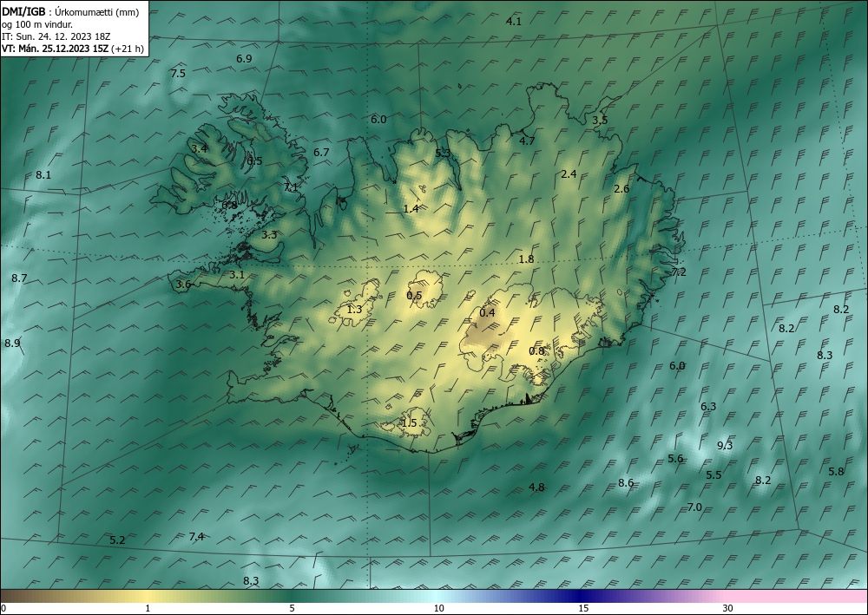Click the 6.8 precipitation value
Viewport: 868px width, 615px height.
(229, 206)
